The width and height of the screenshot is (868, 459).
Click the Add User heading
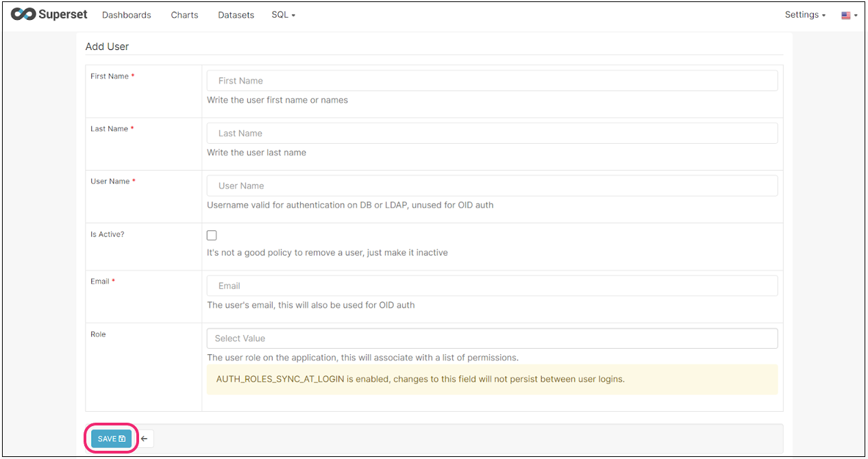[x=107, y=47]
